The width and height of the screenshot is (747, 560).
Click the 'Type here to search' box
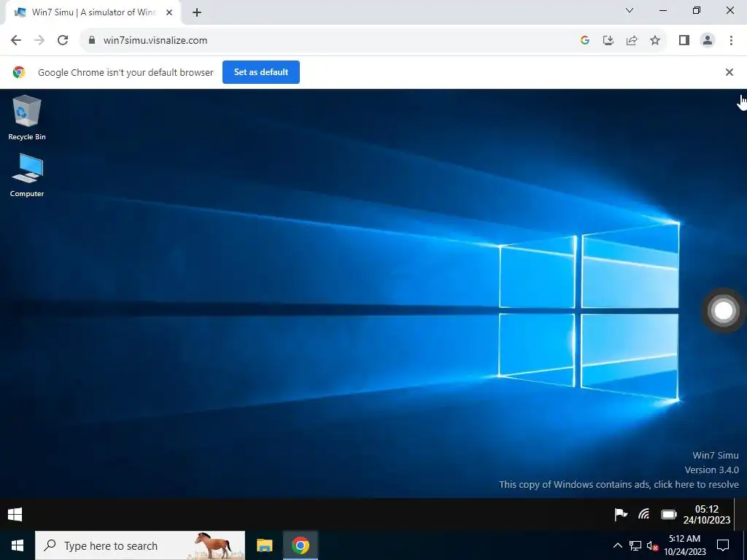[140, 545]
